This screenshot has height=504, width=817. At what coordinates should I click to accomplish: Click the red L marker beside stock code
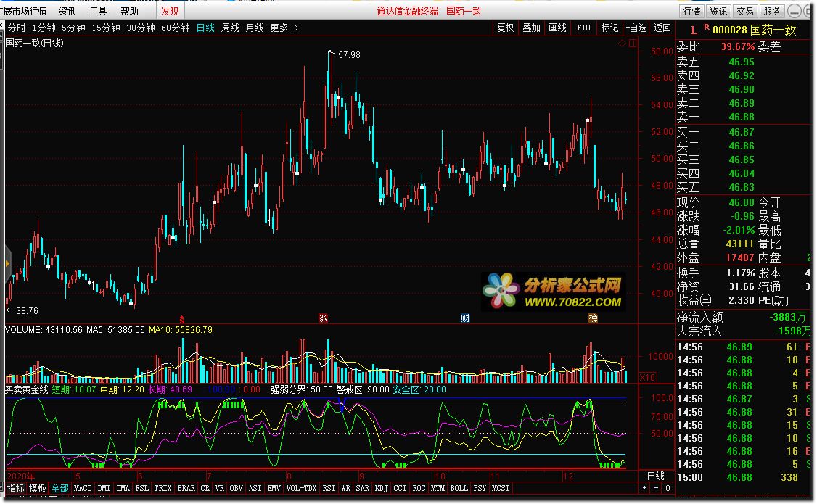(694, 30)
